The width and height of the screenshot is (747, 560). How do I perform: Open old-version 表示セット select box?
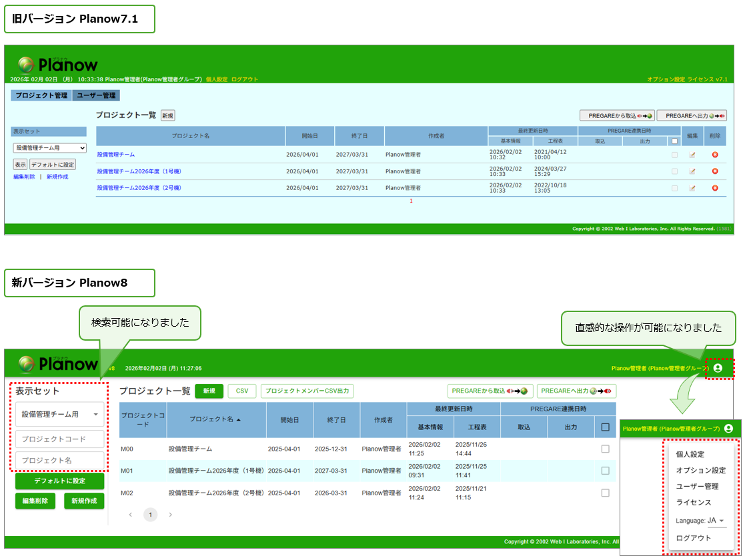pos(50,148)
